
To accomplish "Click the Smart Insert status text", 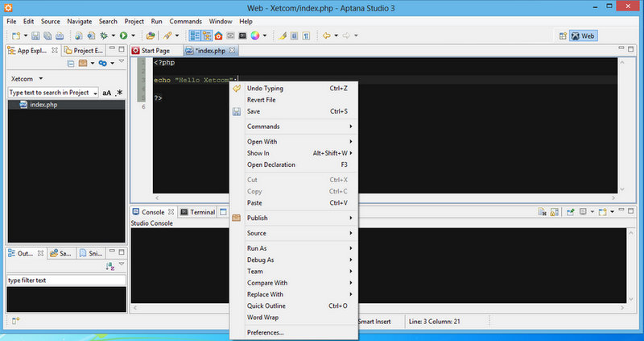I will pos(374,322).
